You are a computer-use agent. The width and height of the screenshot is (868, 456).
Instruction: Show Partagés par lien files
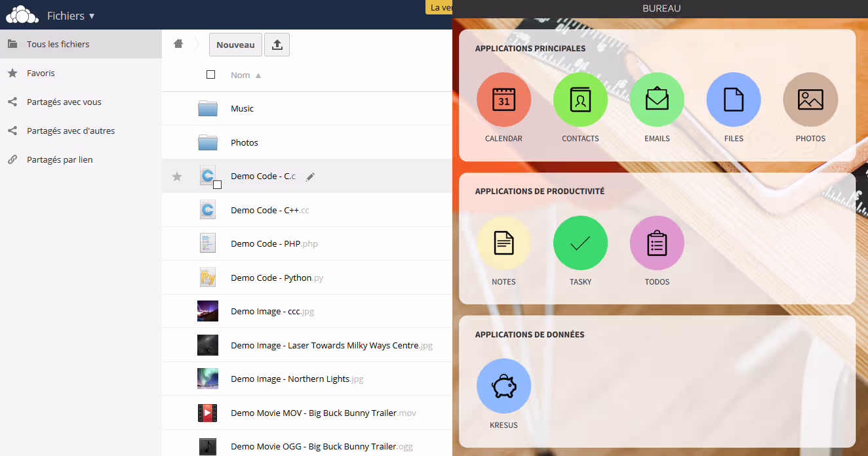click(60, 160)
